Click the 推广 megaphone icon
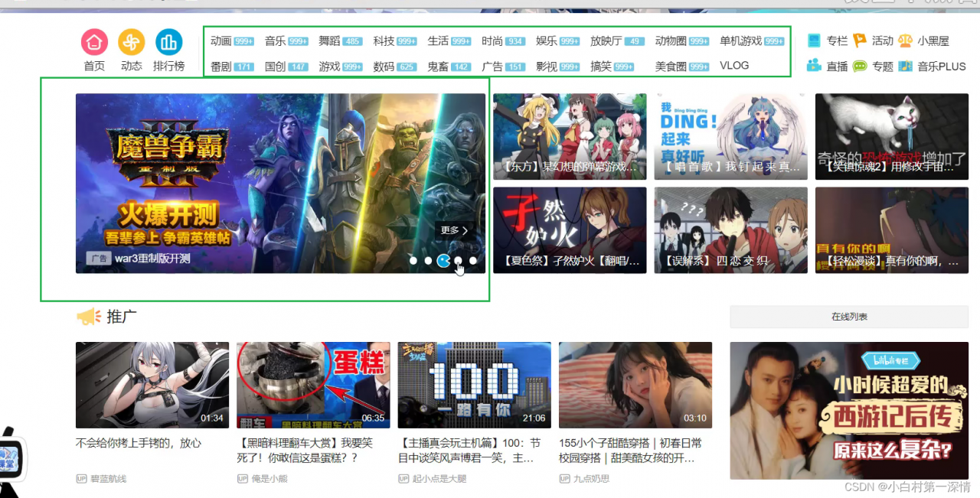This screenshot has width=980, height=498. point(90,316)
